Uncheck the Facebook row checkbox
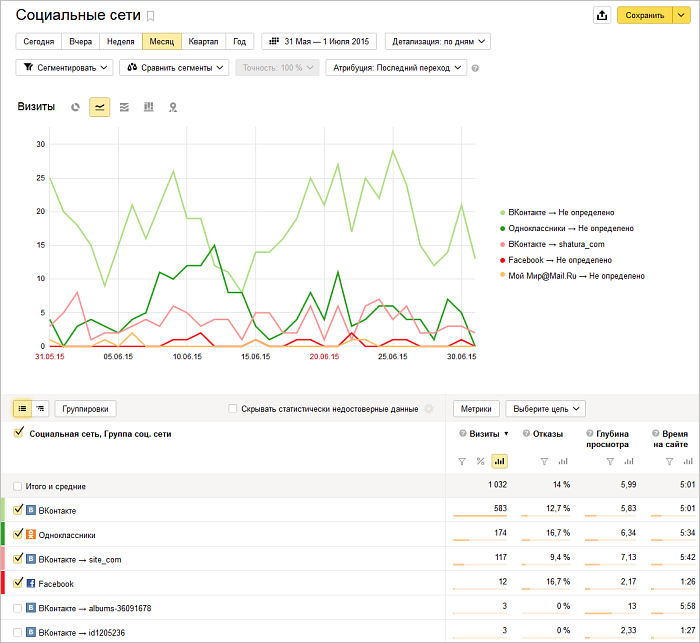The width and height of the screenshot is (700, 643). coord(18,583)
